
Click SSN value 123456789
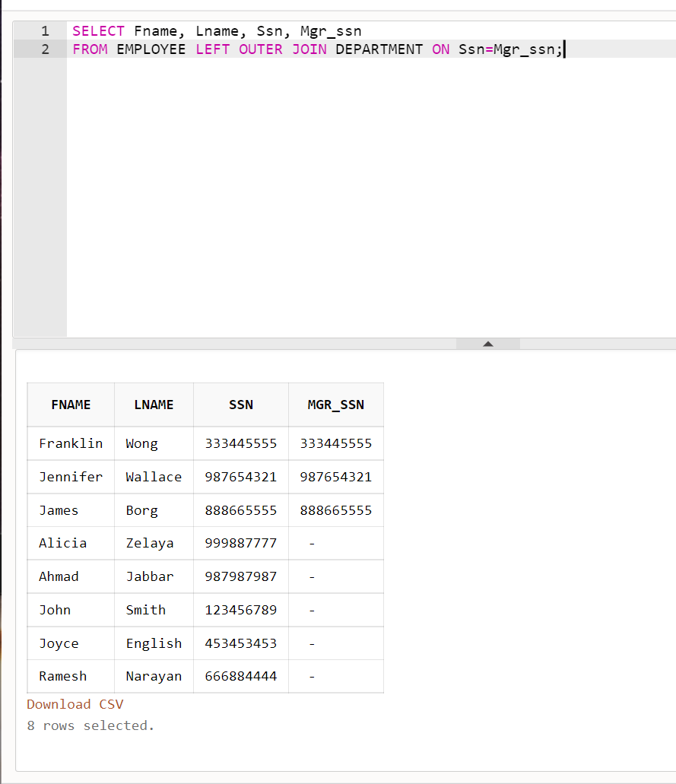point(241,610)
